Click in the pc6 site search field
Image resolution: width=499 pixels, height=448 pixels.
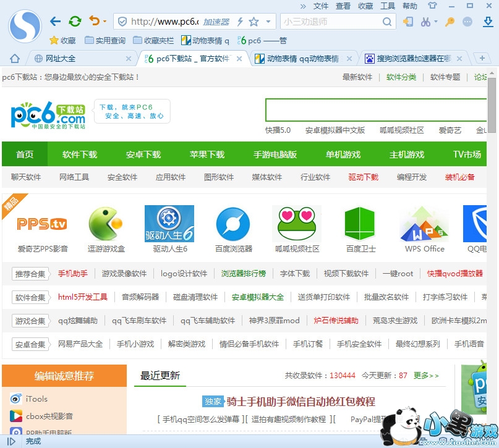click(375, 111)
